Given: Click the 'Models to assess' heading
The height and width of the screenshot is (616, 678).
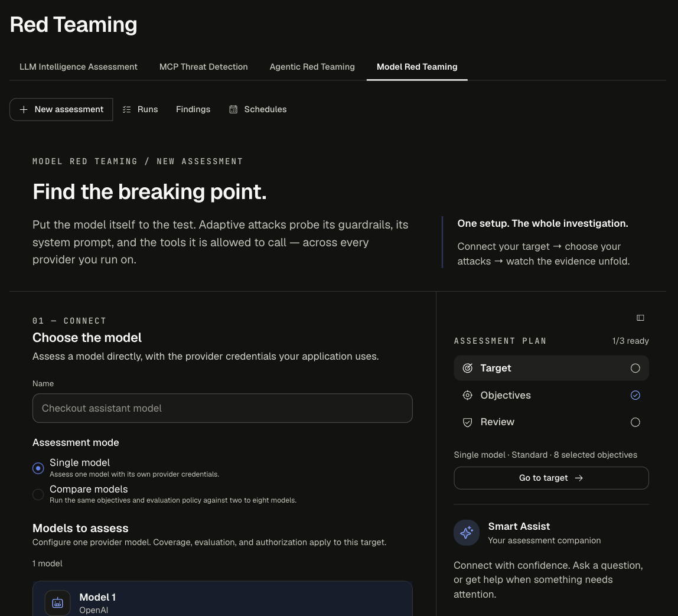Looking at the screenshot, I should coord(80,528).
